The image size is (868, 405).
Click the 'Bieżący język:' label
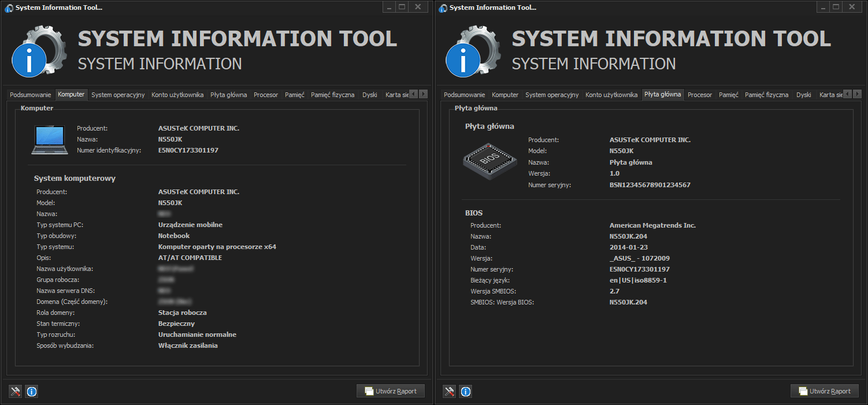pyautogui.click(x=490, y=280)
